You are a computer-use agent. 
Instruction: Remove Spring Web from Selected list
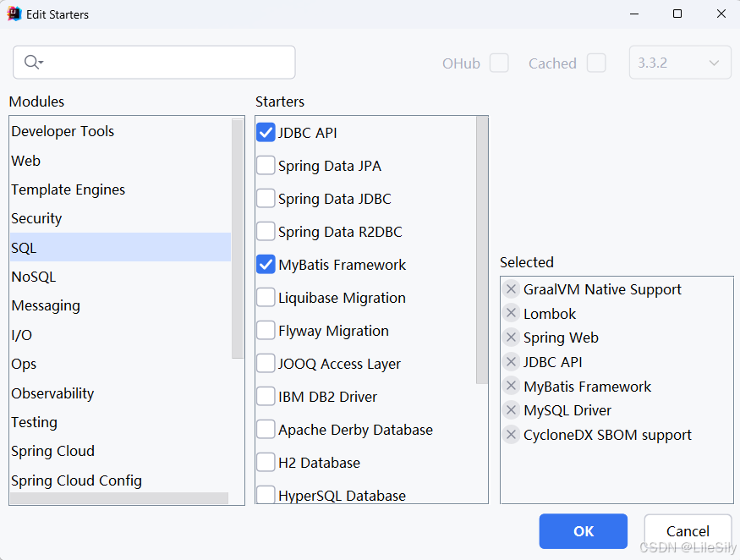click(511, 338)
